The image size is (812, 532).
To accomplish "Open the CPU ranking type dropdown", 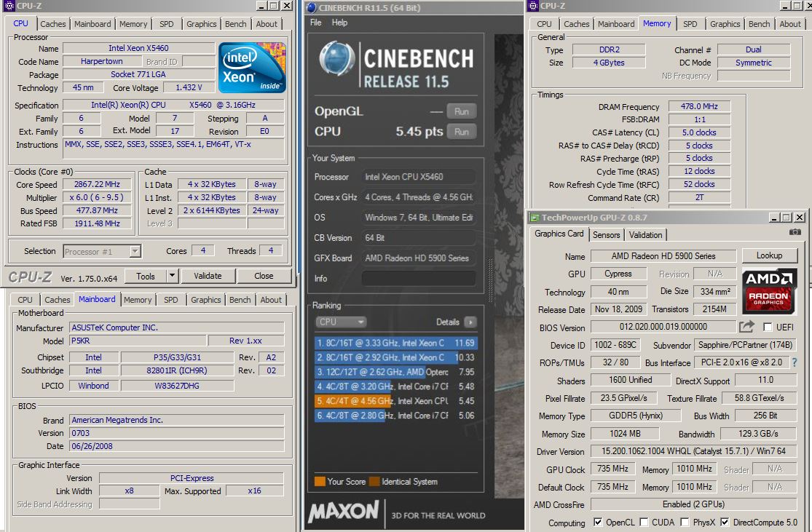I will 340,322.
